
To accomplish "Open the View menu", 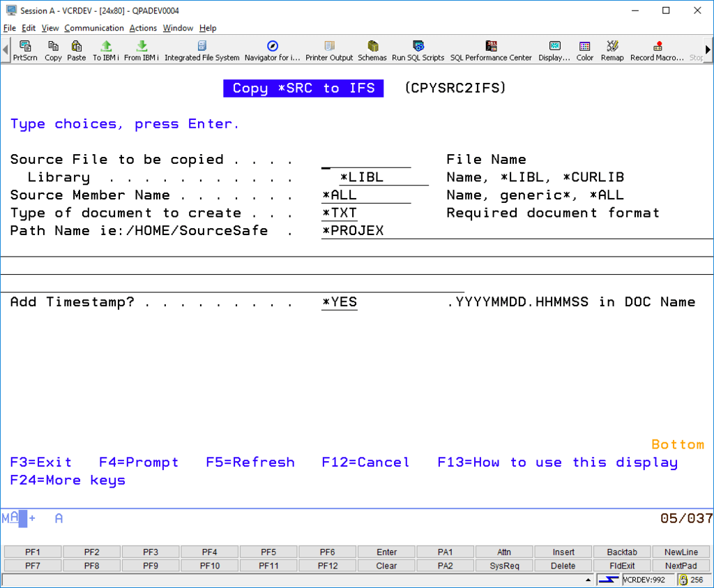I will pyautogui.click(x=50, y=28).
